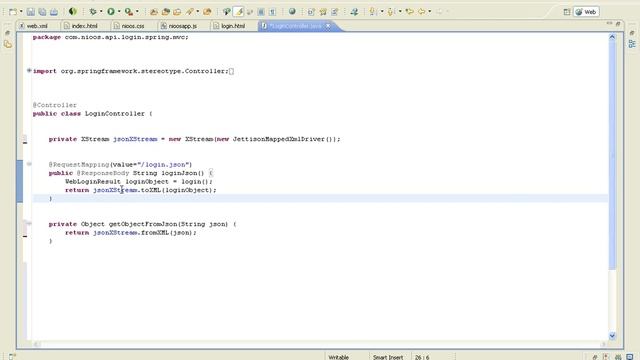Collapse the getObjectFromJson method fold marker
The width and height of the screenshot is (640, 360).
[29, 223]
